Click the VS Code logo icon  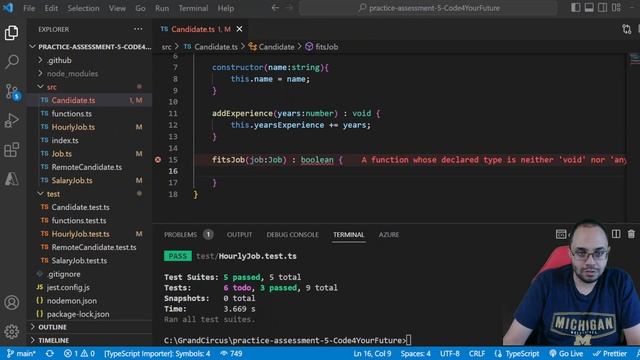click(8, 8)
